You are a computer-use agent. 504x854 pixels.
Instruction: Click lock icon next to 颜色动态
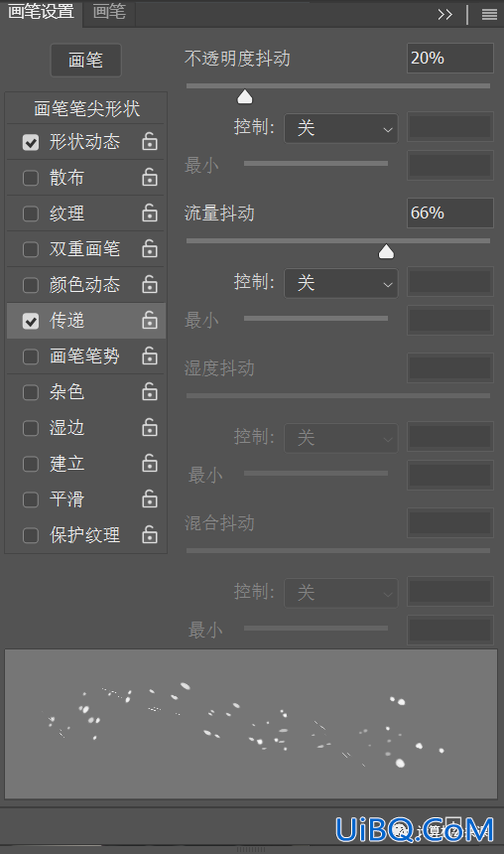(x=150, y=285)
